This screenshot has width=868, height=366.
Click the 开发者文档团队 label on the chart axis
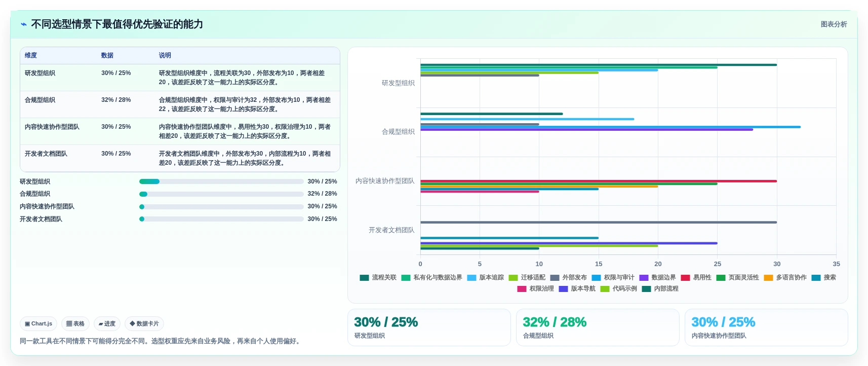391,230
